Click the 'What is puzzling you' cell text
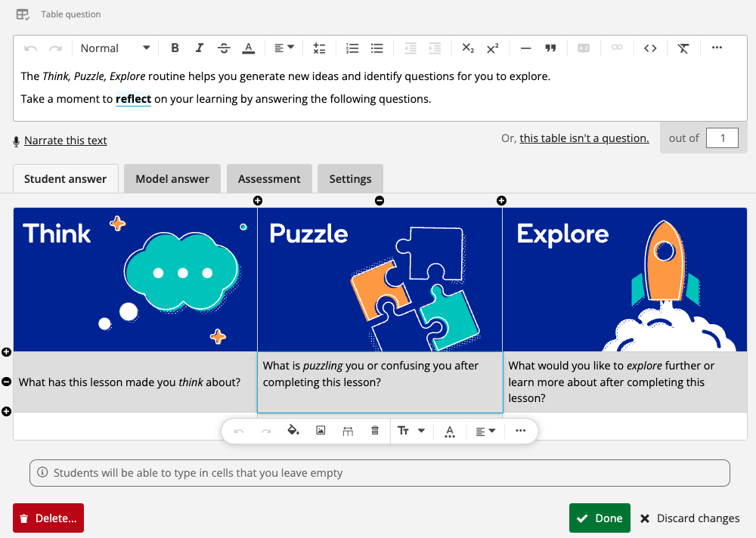Screen dimensions: 756x538 pyautogui.click(x=370, y=373)
